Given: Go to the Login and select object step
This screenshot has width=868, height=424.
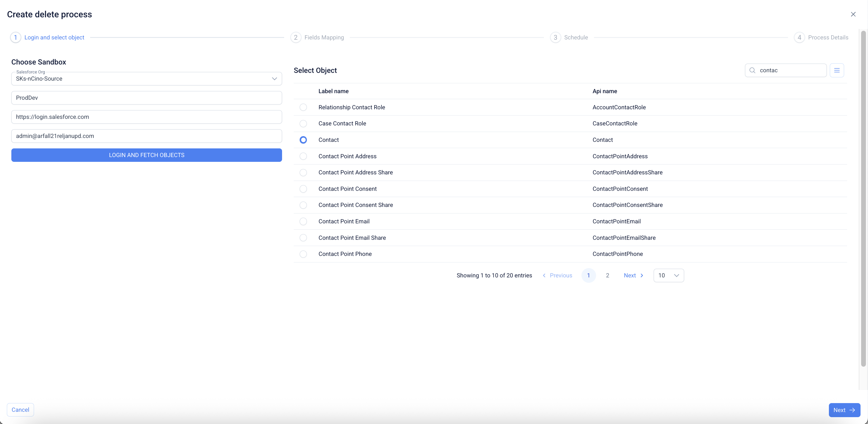Looking at the screenshot, I should click(x=54, y=37).
